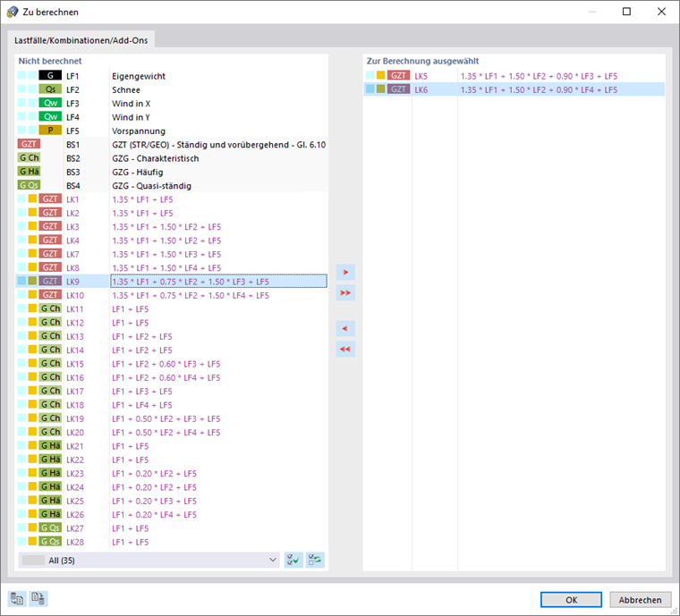Click the second icon at dialog bottom-left
Image resolution: width=680 pixels, height=616 pixels.
point(38,599)
